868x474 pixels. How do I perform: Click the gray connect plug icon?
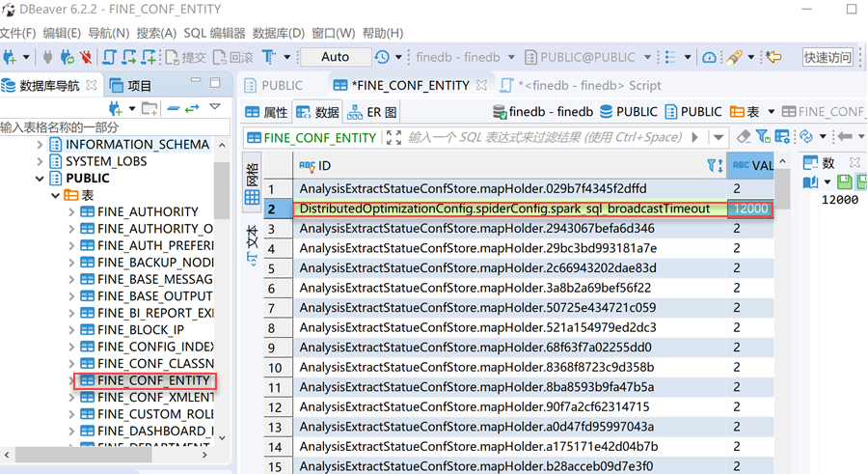47,57
